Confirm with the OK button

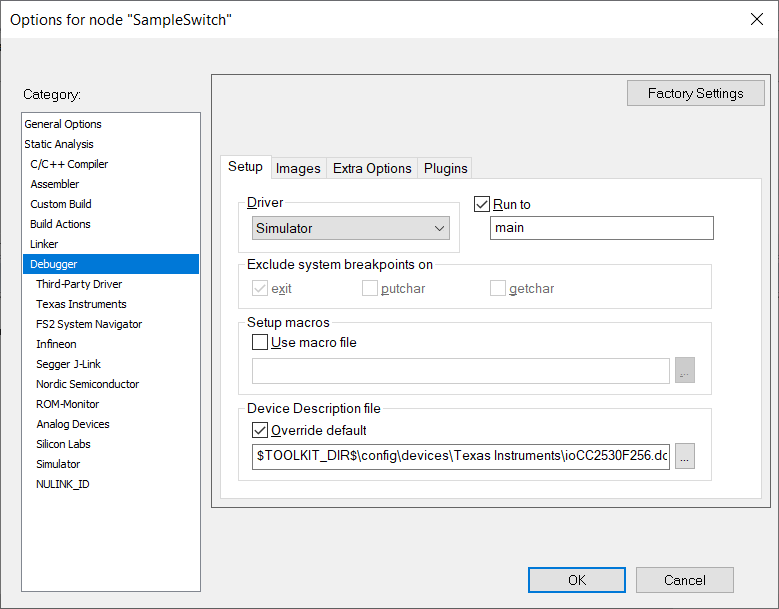(577, 580)
